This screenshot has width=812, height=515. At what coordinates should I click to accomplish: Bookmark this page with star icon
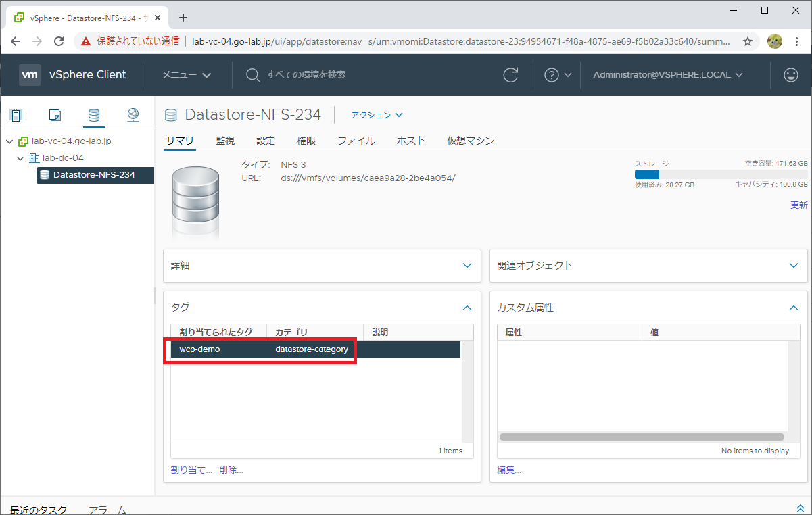[748, 41]
